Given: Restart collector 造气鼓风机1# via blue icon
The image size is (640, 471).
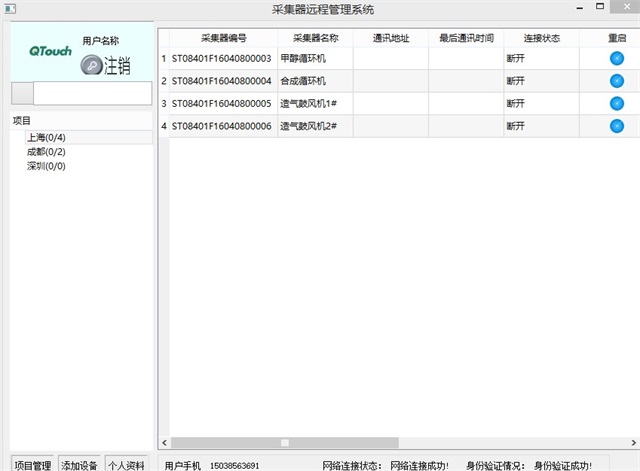Looking at the screenshot, I should [617, 103].
